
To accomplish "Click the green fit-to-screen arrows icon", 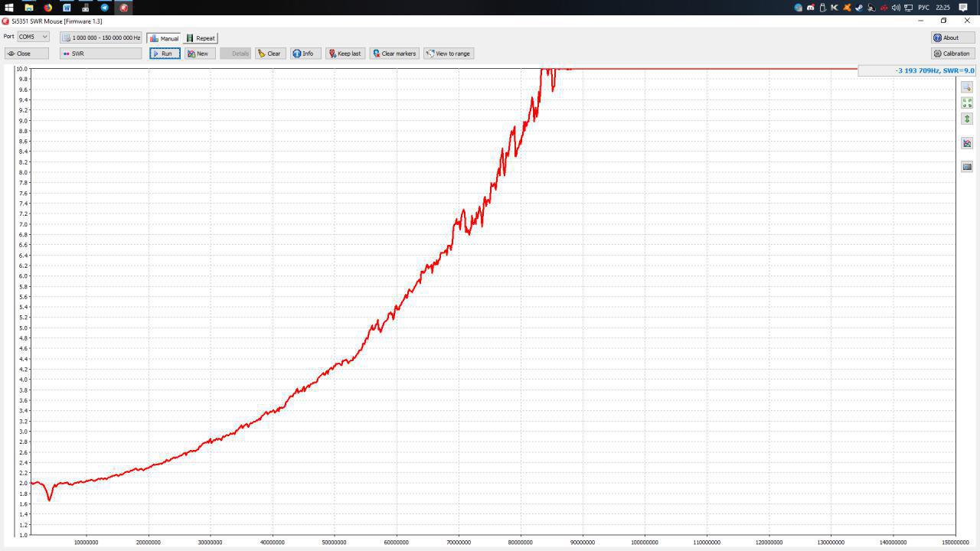I will [x=967, y=103].
